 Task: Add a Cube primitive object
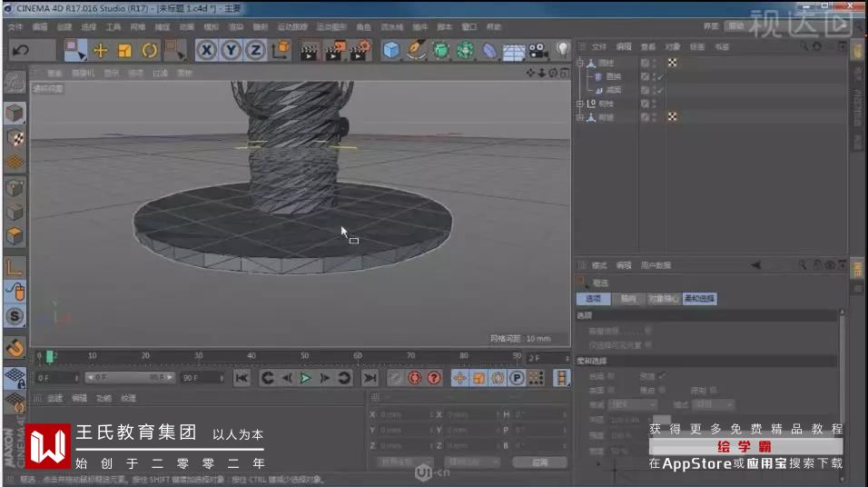[x=391, y=50]
